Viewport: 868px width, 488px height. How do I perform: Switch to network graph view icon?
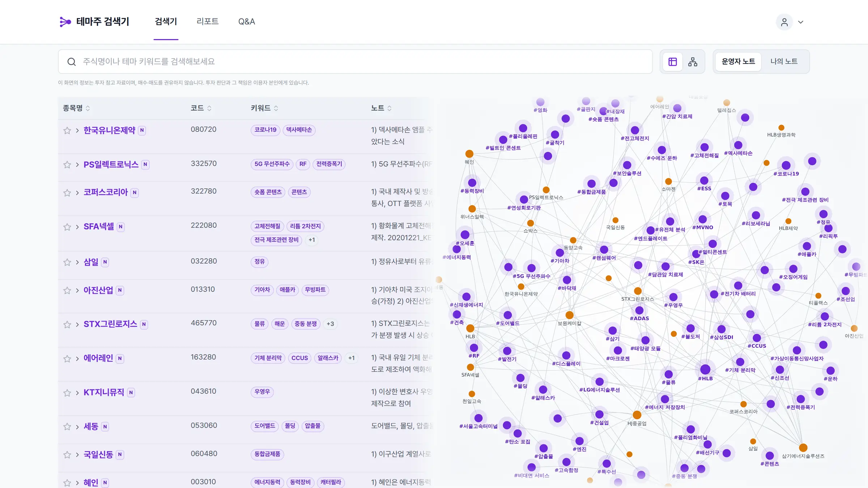(x=693, y=61)
